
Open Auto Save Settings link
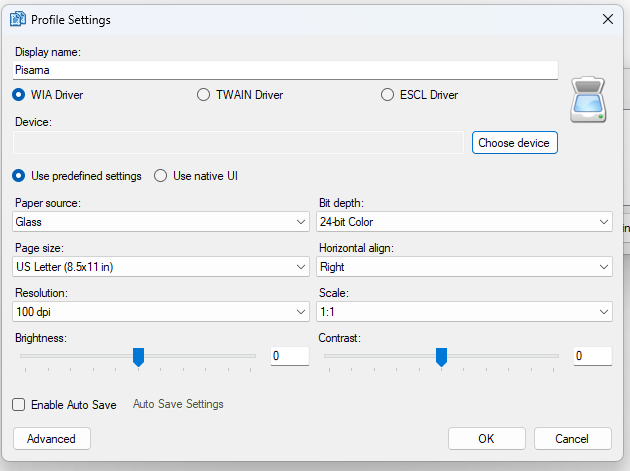[x=178, y=404]
